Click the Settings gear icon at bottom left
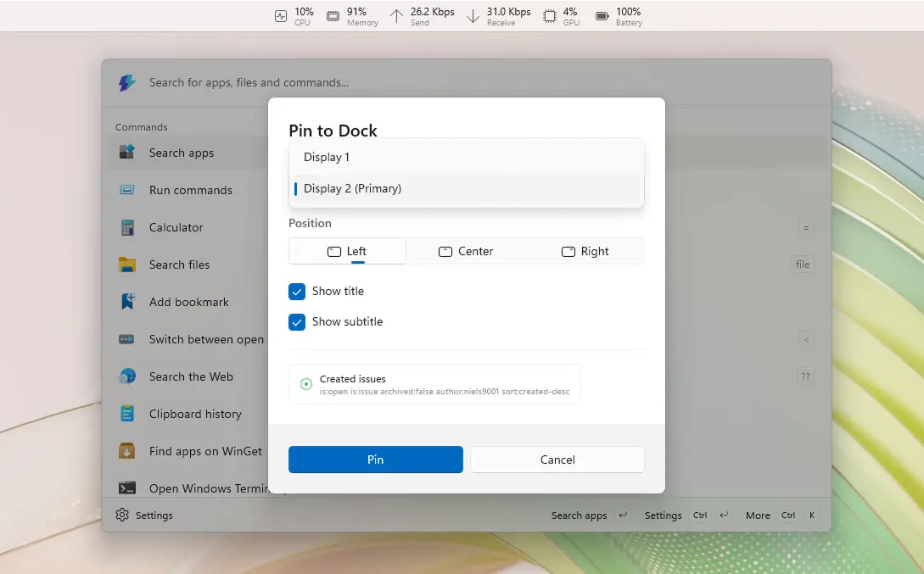 [122, 515]
